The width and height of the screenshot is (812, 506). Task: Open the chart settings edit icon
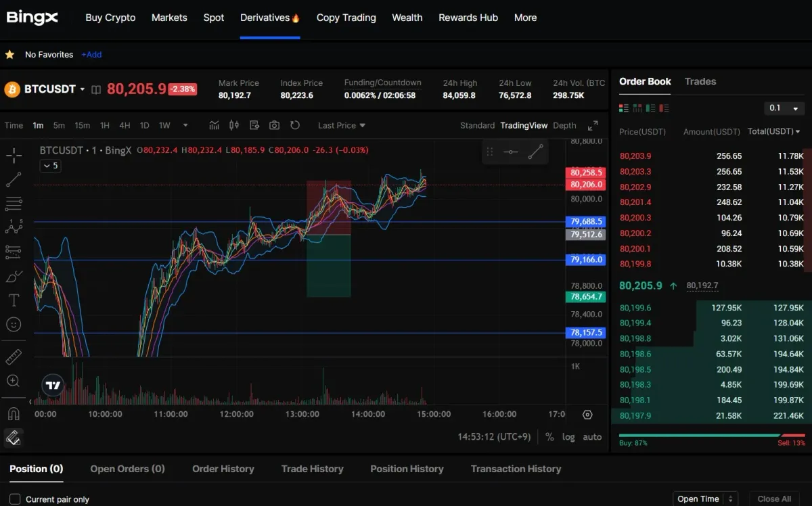(254, 125)
